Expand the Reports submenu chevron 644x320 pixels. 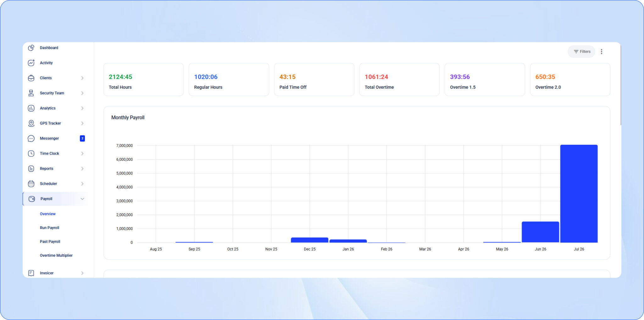82,169
